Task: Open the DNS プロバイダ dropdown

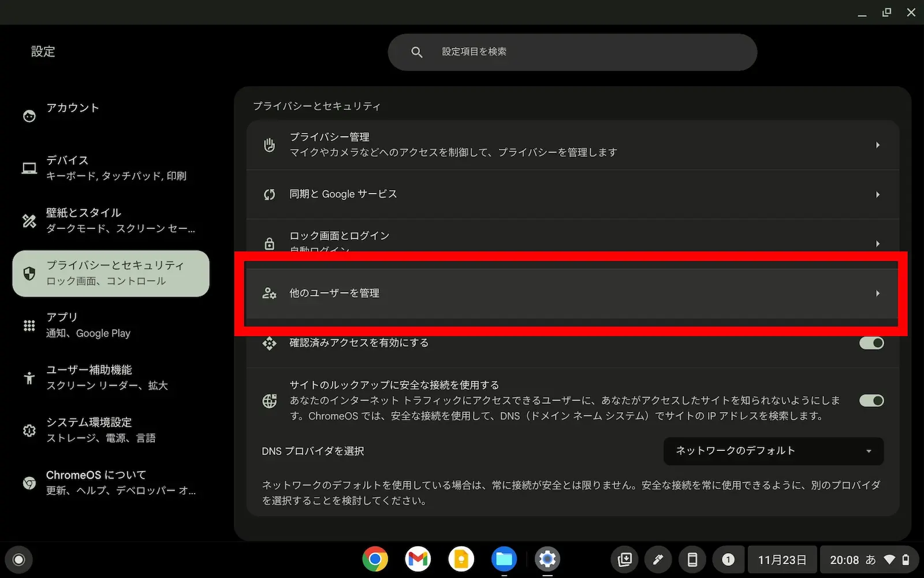Action: [x=773, y=451]
